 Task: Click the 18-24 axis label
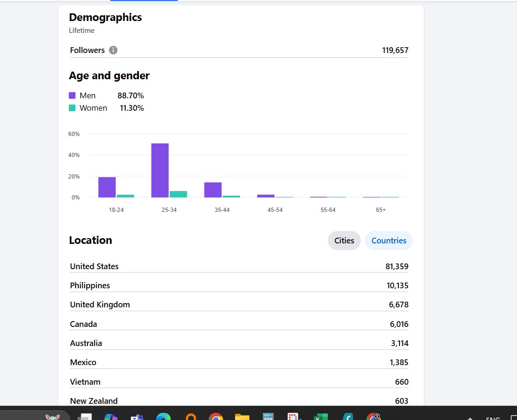(117, 210)
